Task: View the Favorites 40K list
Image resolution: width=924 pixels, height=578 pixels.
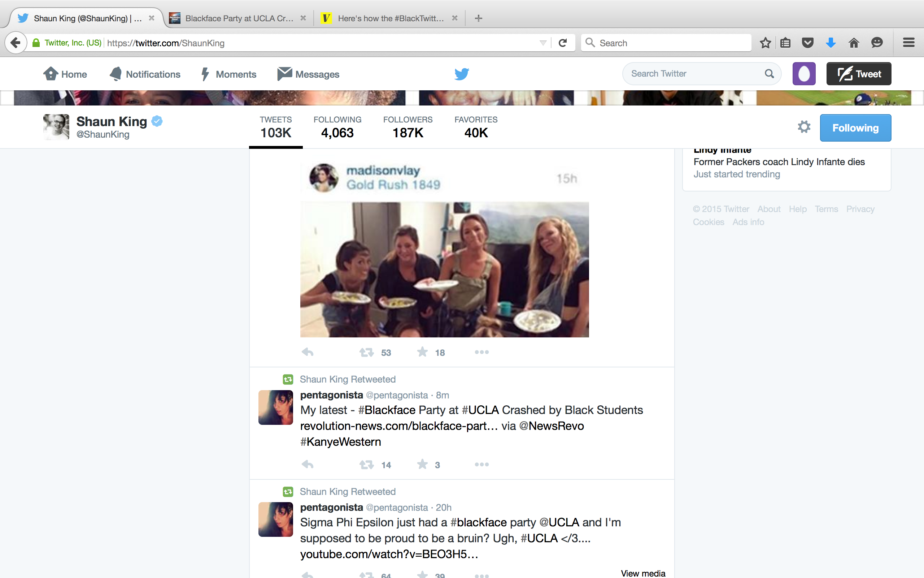Action: click(476, 127)
